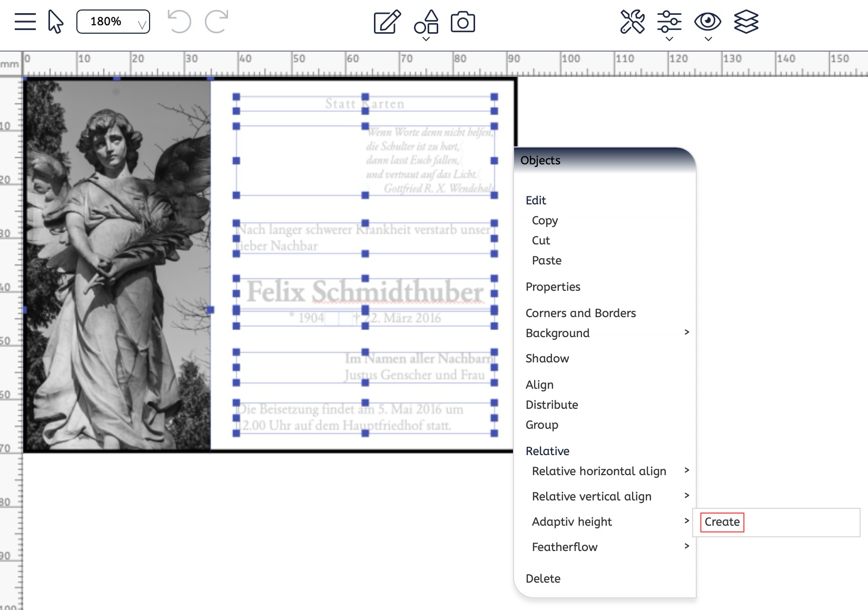Screen dimensions: 868x610
Task: Open the hamburger main menu
Action: [25, 22]
